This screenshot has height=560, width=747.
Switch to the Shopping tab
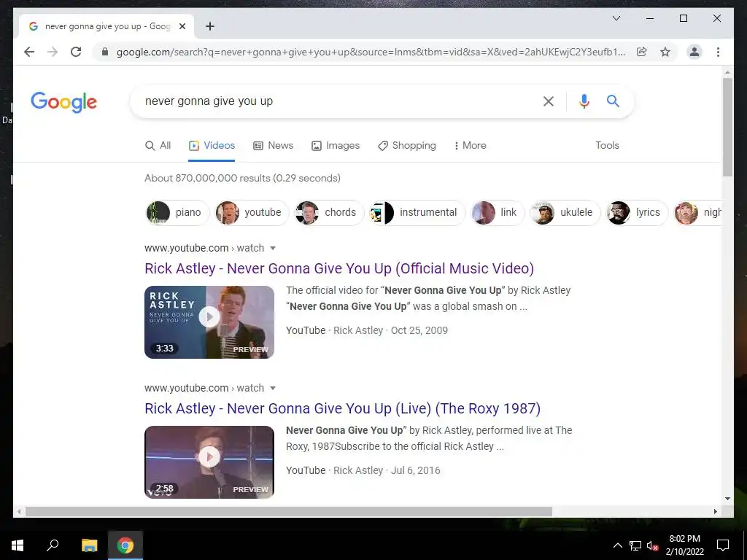407,145
